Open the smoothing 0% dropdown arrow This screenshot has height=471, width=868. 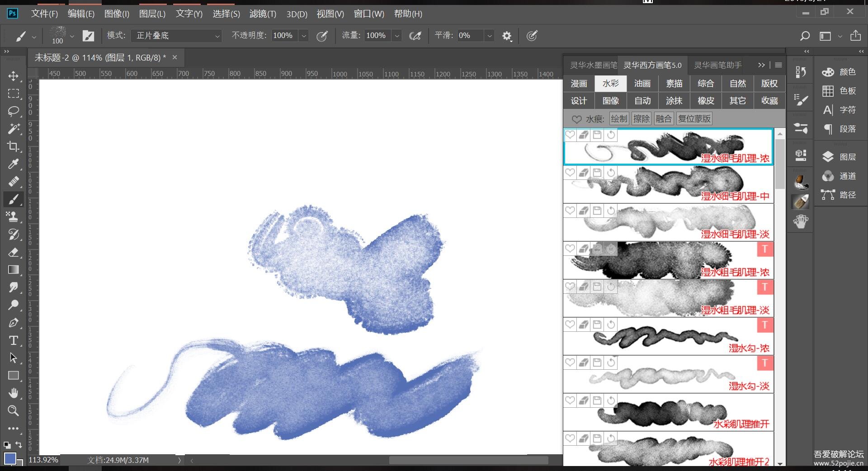(x=489, y=36)
